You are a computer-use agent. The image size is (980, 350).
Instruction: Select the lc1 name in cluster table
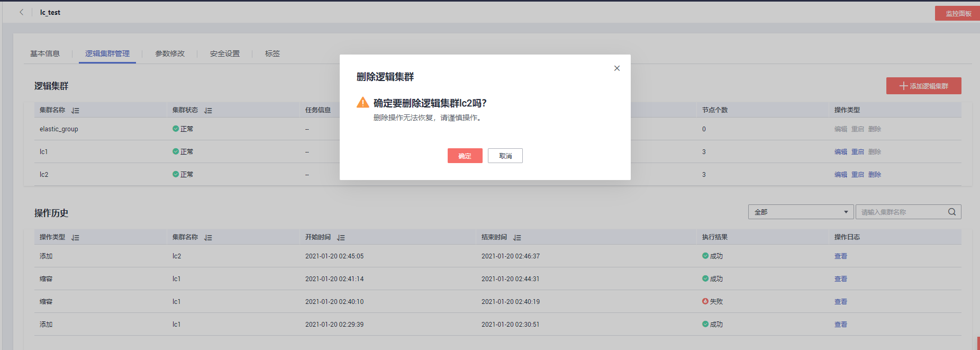44,152
